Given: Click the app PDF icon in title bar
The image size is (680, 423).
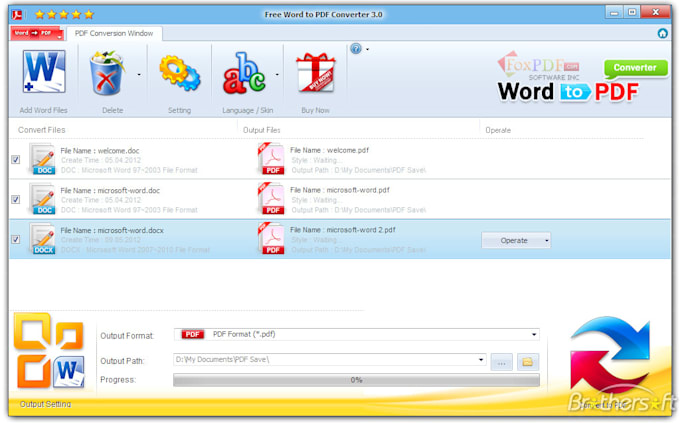Looking at the screenshot, I should (17, 15).
